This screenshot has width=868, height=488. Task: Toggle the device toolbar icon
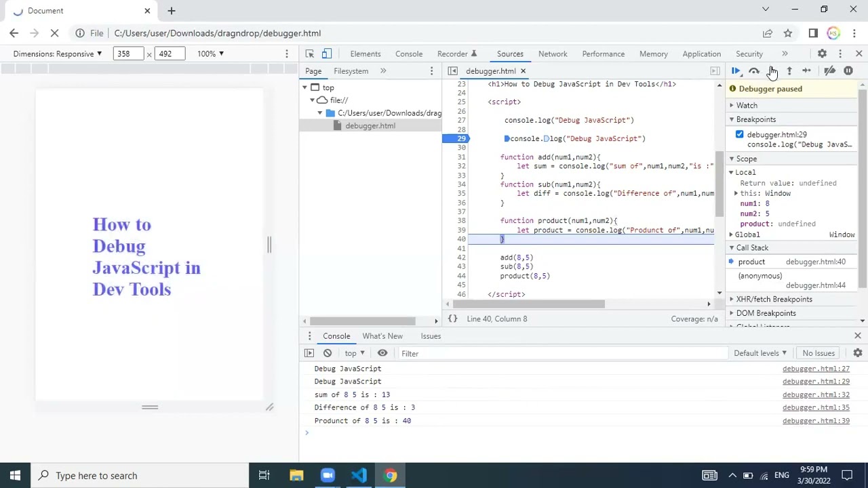(x=327, y=54)
